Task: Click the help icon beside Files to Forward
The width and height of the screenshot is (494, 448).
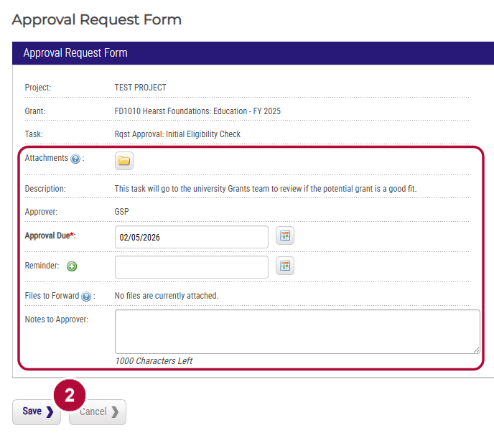Action: click(86, 297)
